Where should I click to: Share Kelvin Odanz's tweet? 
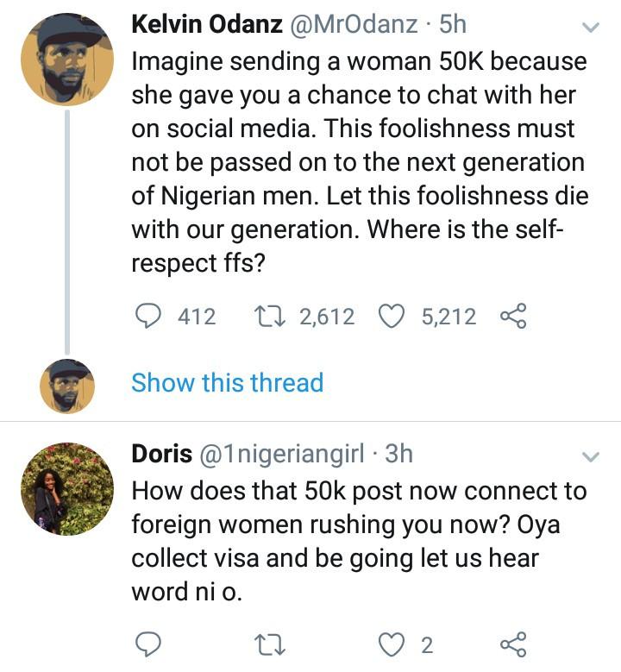[x=512, y=317]
